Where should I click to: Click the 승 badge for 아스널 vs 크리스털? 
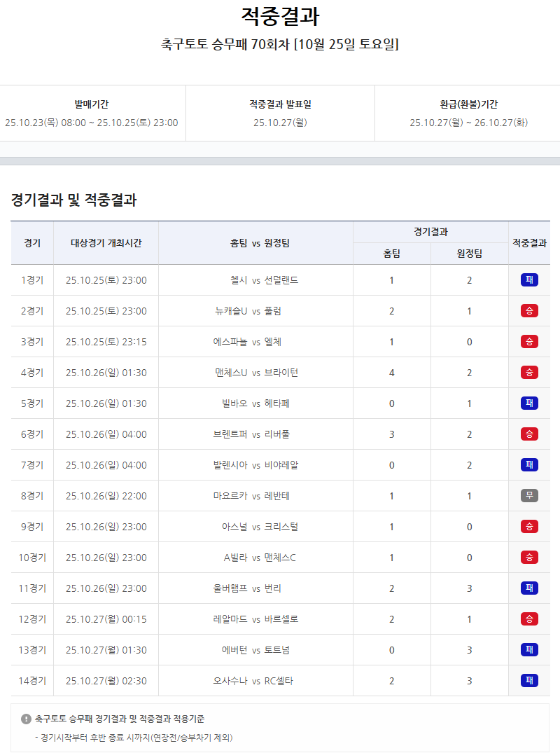(x=529, y=527)
